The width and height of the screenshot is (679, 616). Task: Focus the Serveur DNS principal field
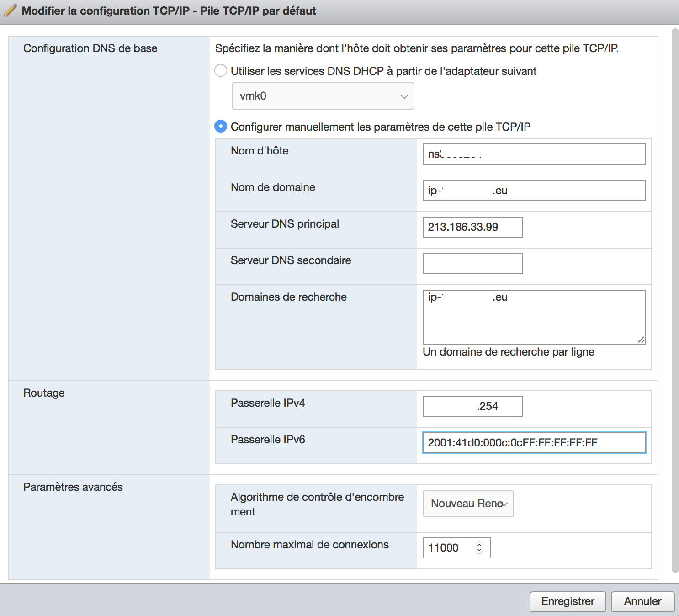pos(472,227)
